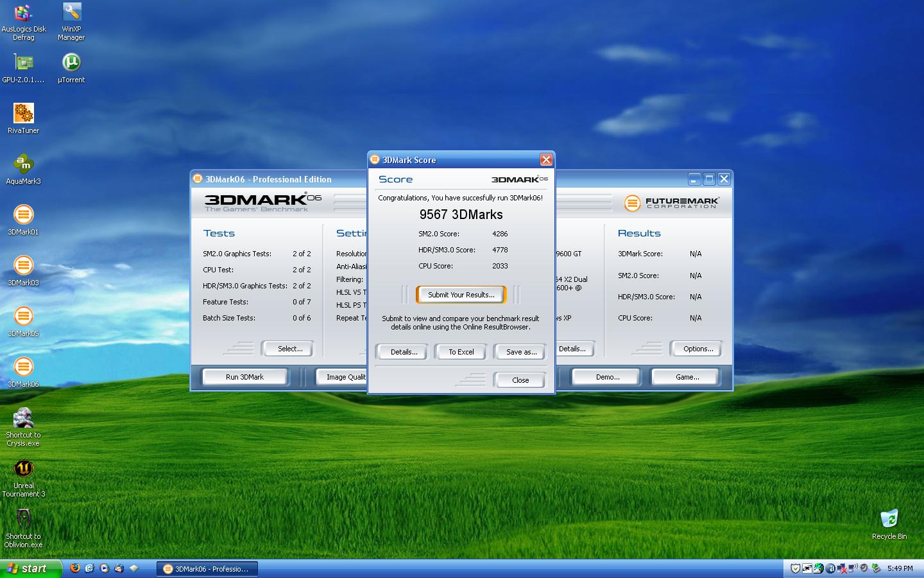Open AusLogics Disk Defrag desktop icon
The height and width of the screenshot is (578, 924).
click(24, 22)
